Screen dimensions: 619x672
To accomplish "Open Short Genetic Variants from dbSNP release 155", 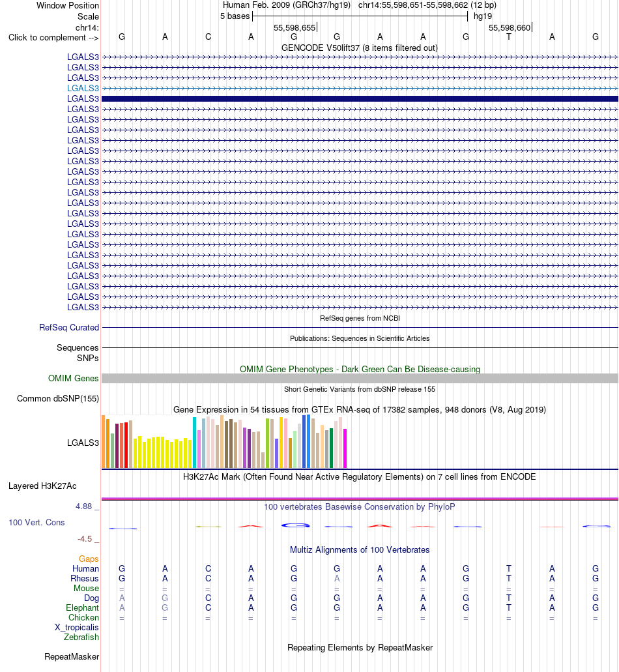I will pos(360,389).
